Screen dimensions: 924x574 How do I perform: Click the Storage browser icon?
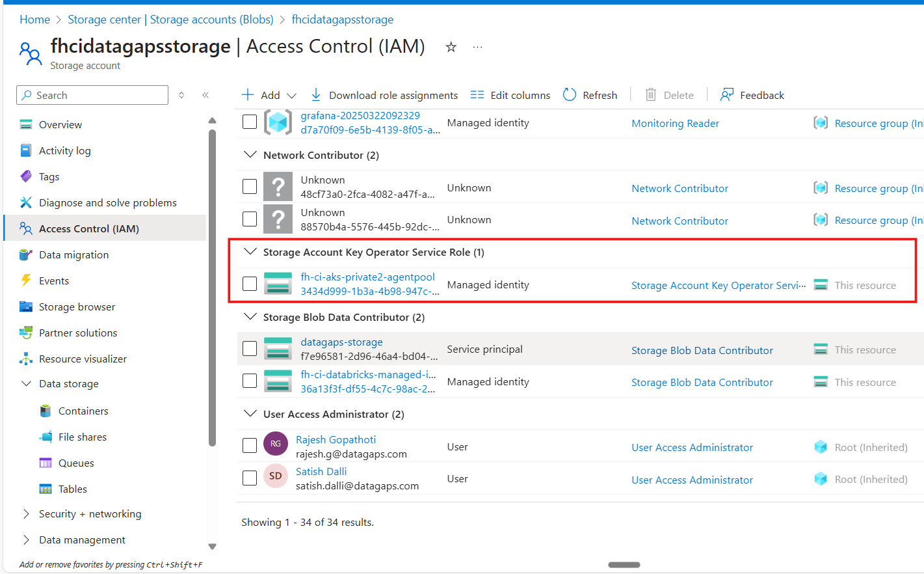[26, 307]
